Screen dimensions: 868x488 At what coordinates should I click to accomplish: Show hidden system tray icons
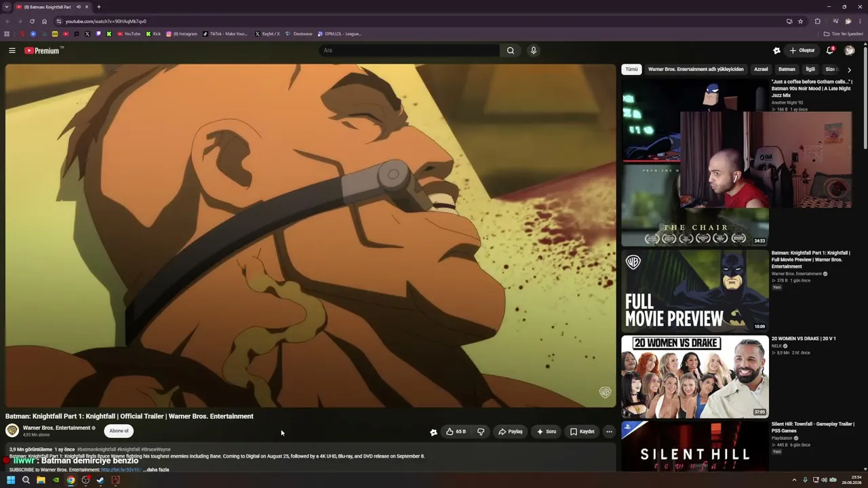[794, 481]
